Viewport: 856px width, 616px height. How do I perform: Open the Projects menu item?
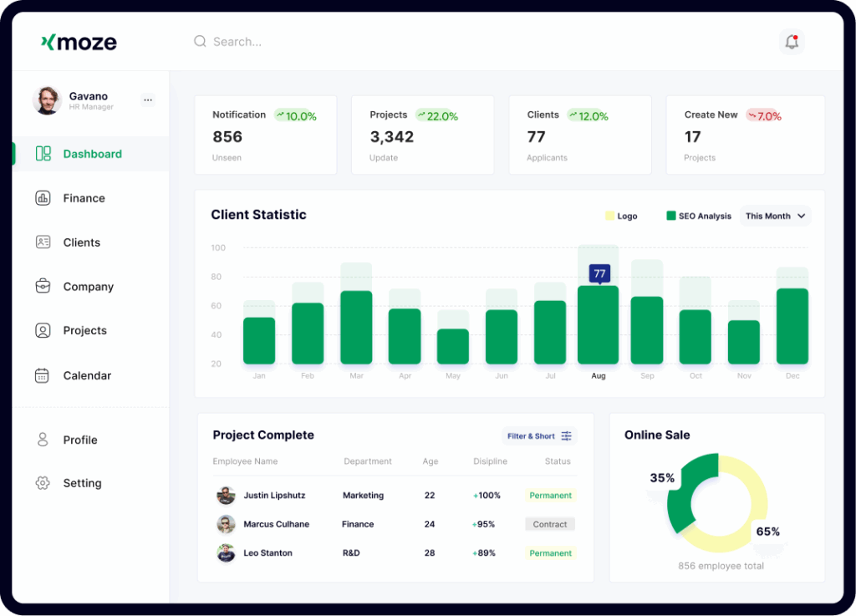pos(84,331)
